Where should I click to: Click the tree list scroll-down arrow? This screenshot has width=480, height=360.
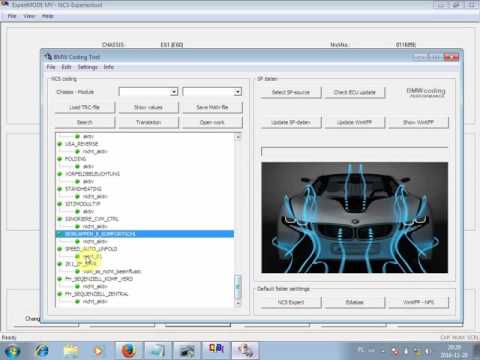click(238, 303)
